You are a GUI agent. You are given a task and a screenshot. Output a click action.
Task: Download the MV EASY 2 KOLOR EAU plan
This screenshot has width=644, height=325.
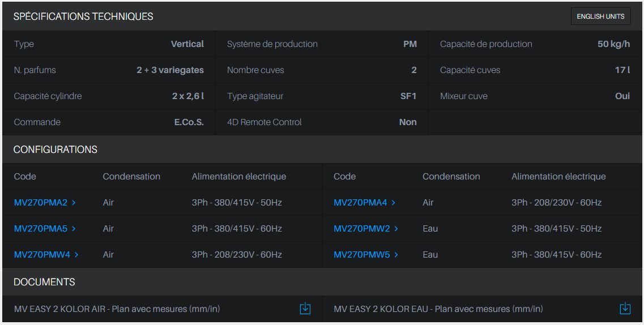tap(625, 309)
